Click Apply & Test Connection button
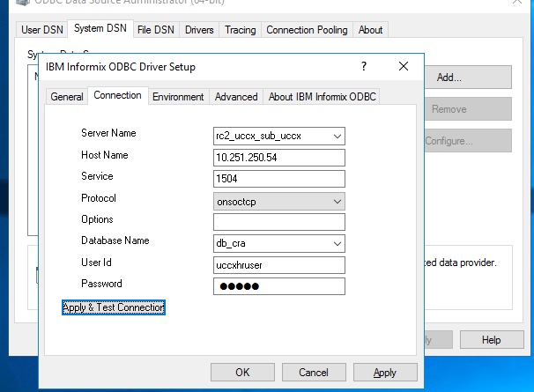 click(x=114, y=307)
